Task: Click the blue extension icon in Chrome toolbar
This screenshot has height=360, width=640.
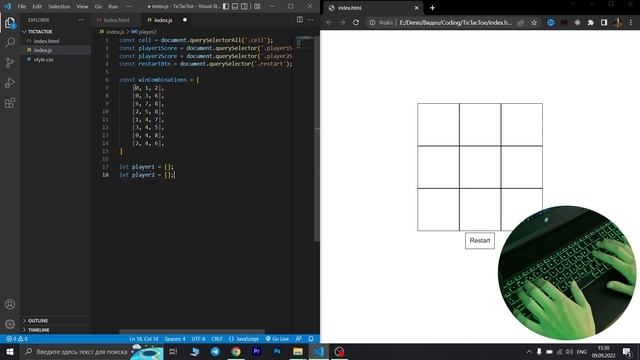Action: [551, 23]
